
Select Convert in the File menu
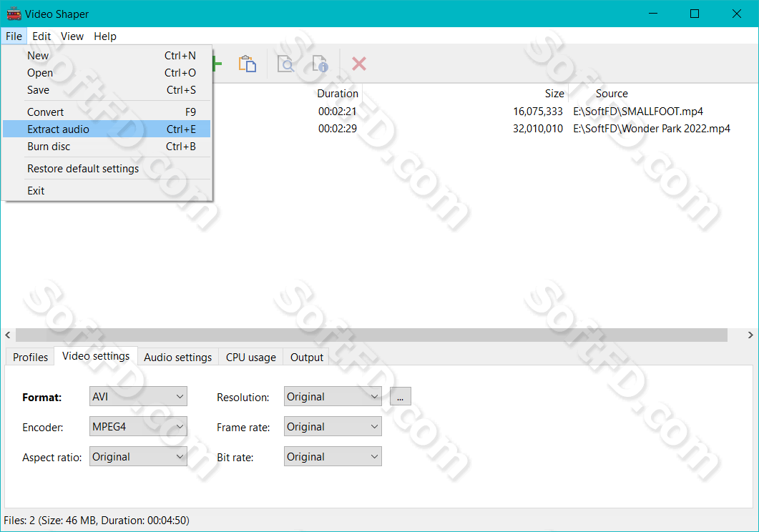coord(107,112)
